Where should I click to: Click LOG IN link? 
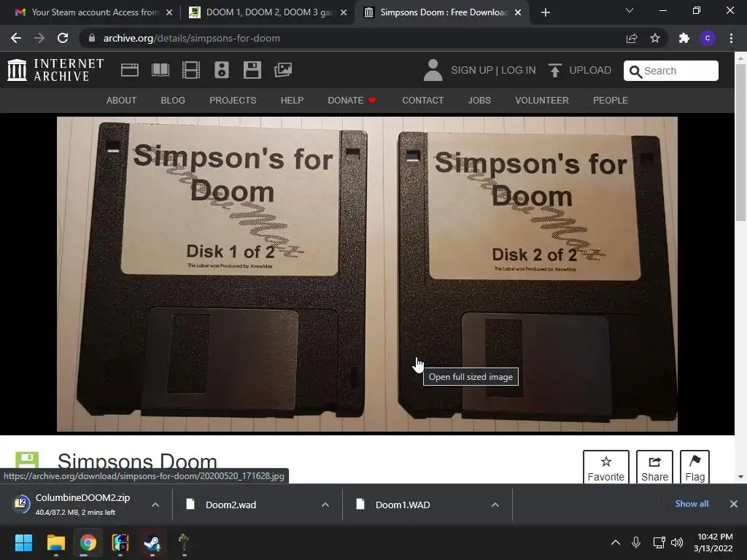tap(519, 70)
